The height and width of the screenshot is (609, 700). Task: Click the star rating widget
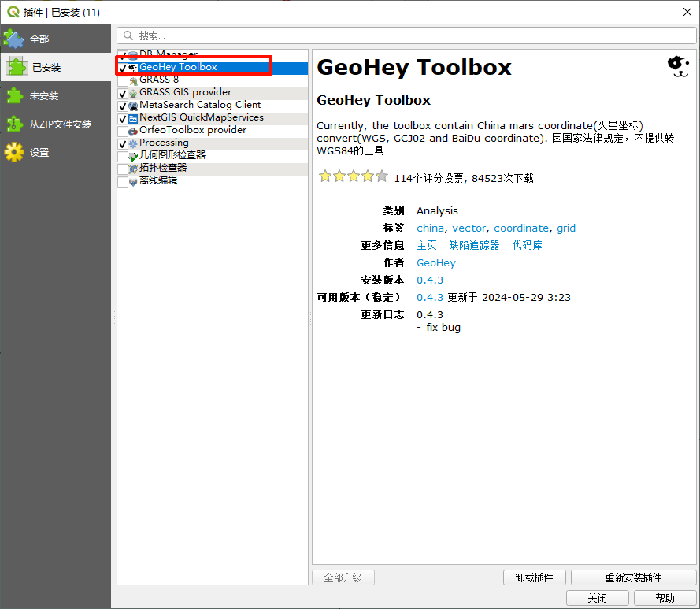coord(353,176)
